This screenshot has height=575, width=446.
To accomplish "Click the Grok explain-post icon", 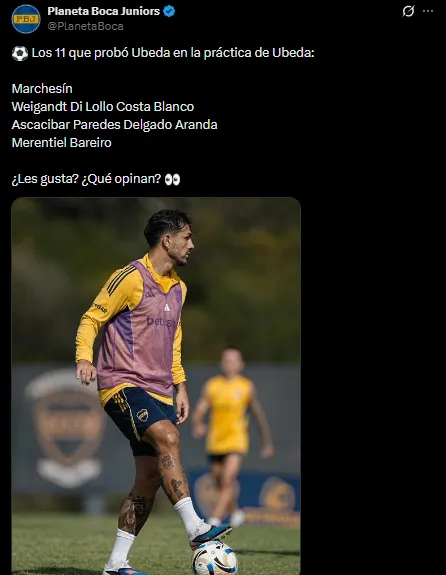I will coord(408,11).
